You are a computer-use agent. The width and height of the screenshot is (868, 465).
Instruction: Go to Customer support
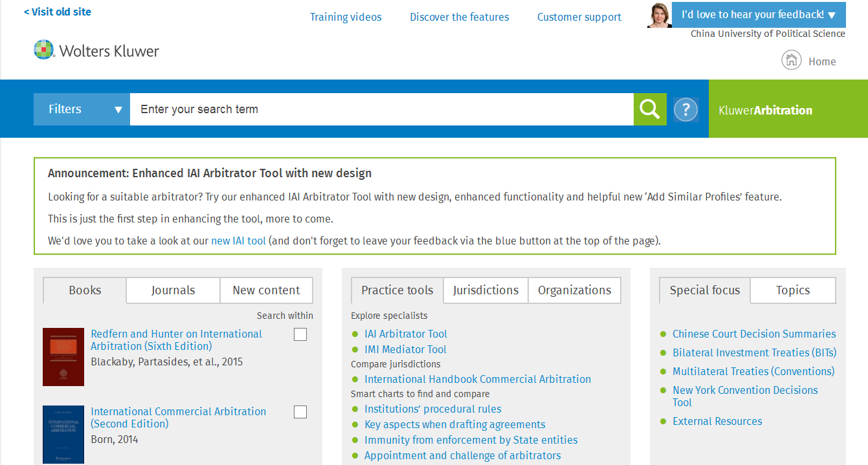click(x=579, y=17)
